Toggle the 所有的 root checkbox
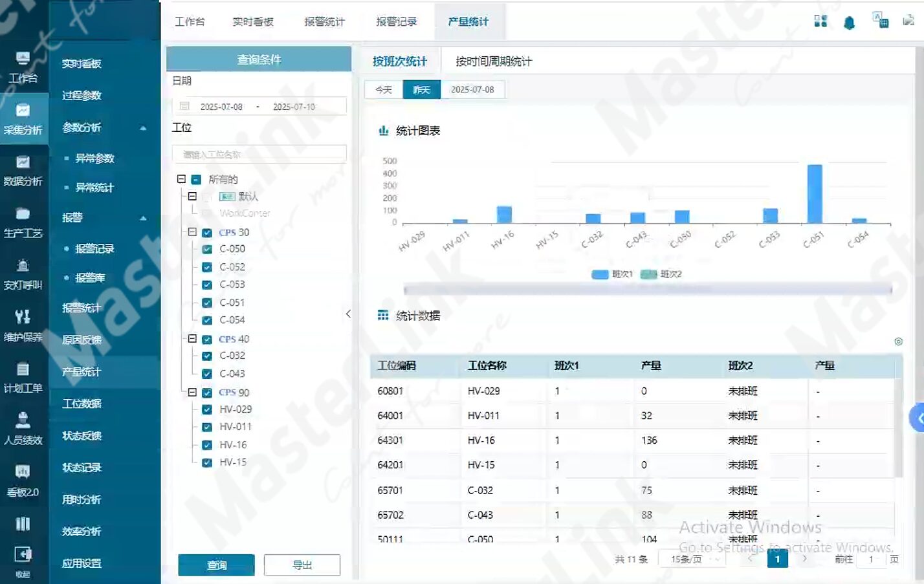This screenshot has width=924, height=584. tap(196, 180)
